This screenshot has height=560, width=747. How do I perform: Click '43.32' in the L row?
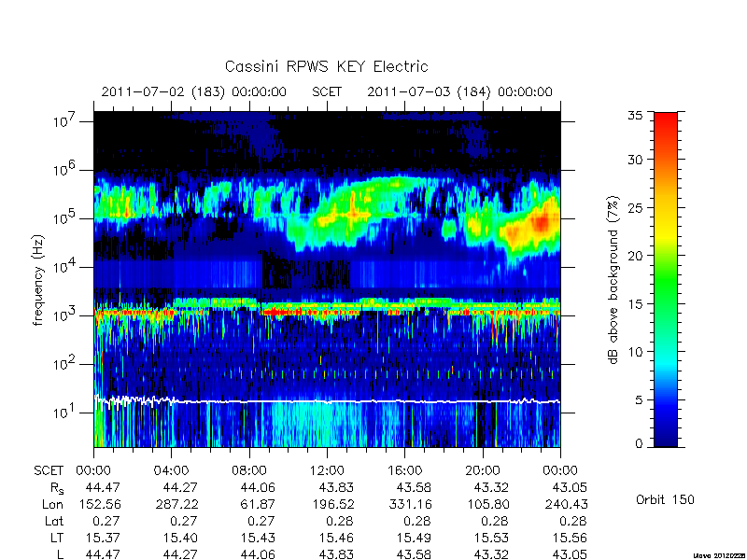[x=492, y=554]
